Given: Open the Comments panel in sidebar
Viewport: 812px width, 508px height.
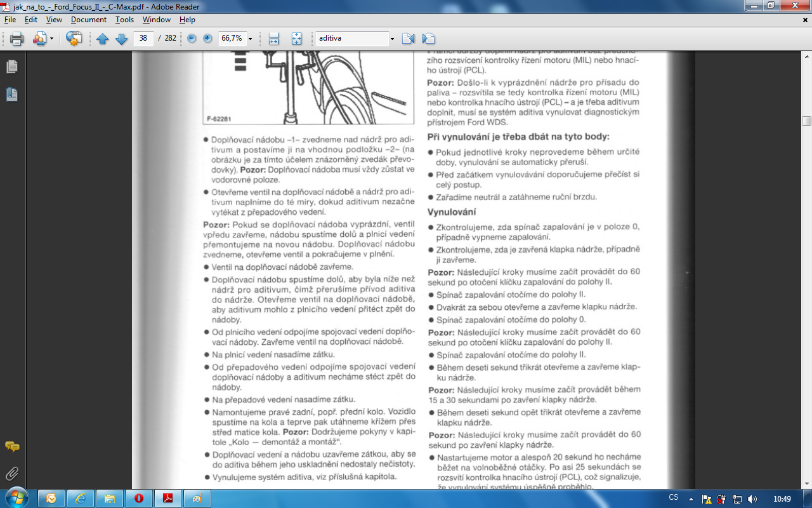Looking at the screenshot, I should [x=11, y=447].
